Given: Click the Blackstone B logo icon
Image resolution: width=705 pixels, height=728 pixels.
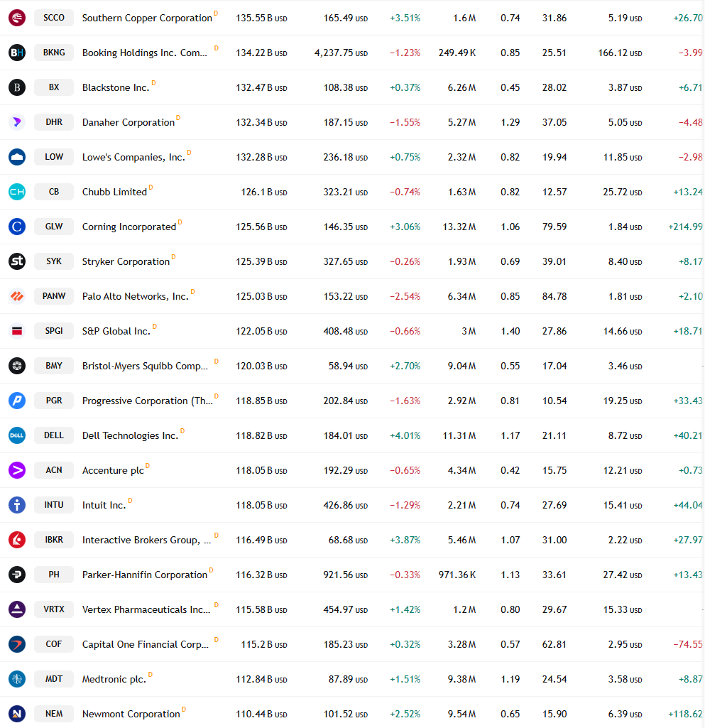Looking at the screenshot, I should [x=17, y=87].
